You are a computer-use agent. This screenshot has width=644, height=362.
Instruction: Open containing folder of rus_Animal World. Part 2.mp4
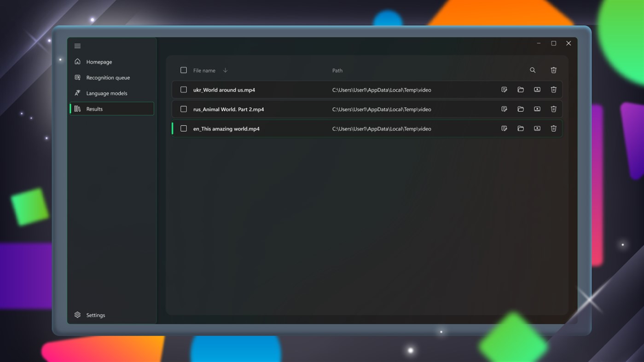point(521,109)
